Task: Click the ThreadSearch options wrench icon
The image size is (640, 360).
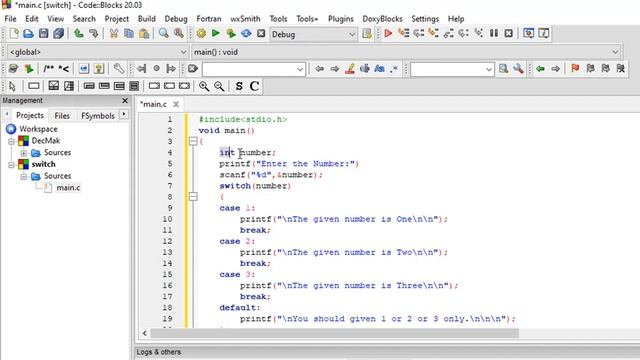Action: click(x=518, y=69)
